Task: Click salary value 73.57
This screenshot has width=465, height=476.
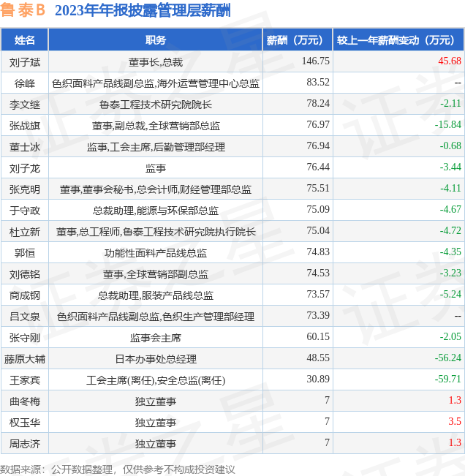Action: [318, 294]
